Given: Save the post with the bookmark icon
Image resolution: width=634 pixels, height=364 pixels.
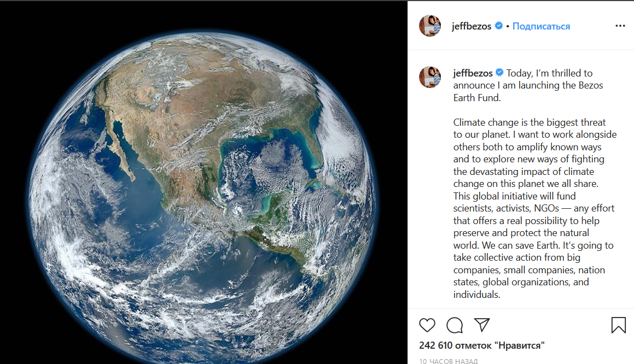Looking at the screenshot, I should pos(618,325).
